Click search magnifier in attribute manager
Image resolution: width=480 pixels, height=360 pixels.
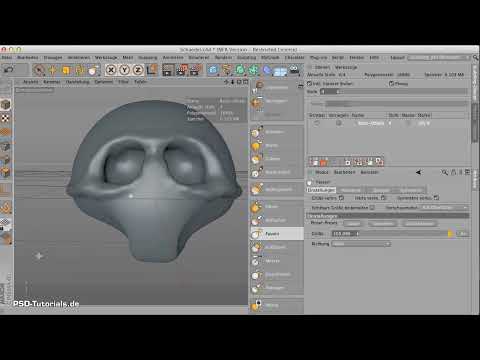[444, 172]
